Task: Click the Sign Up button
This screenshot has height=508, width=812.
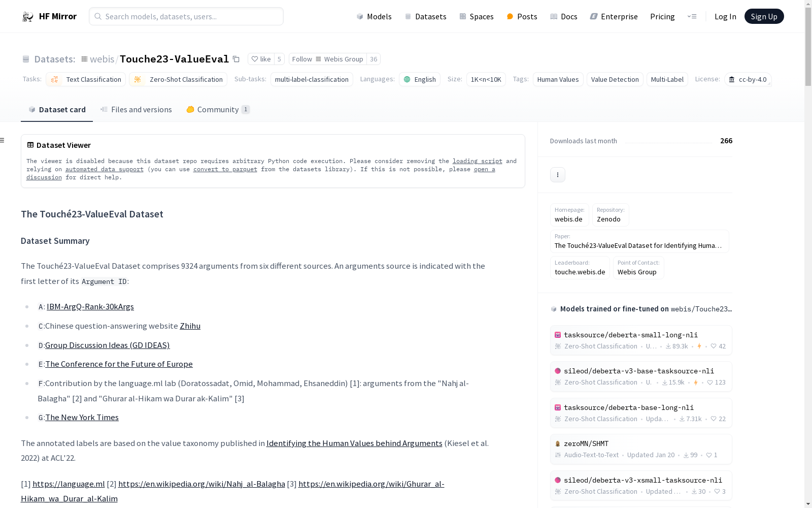Action: pyautogui.click(x=764, y=16)
